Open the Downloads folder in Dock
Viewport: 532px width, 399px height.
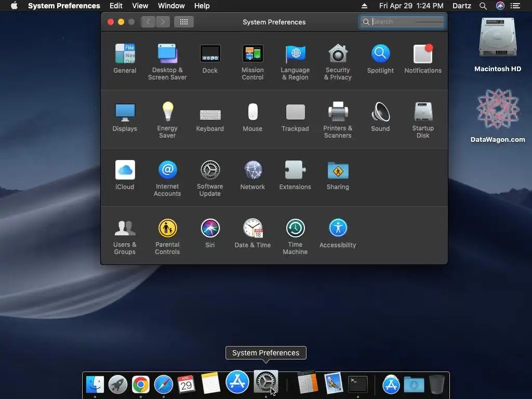coord(414,384)
